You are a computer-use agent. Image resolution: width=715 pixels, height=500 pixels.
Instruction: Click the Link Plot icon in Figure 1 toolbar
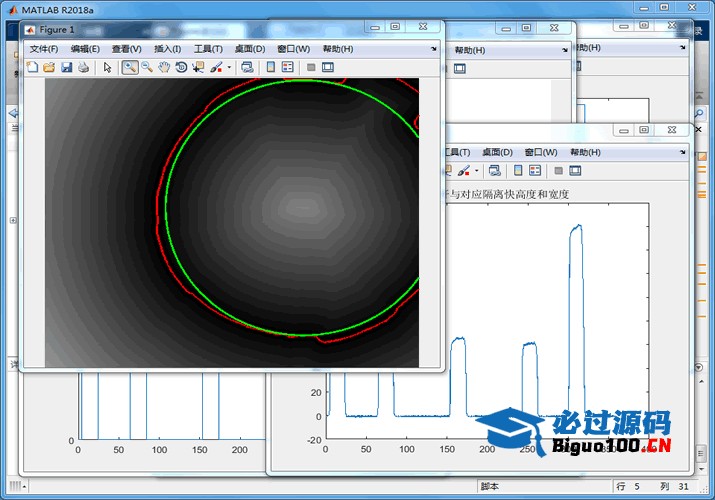click(247, 67)
